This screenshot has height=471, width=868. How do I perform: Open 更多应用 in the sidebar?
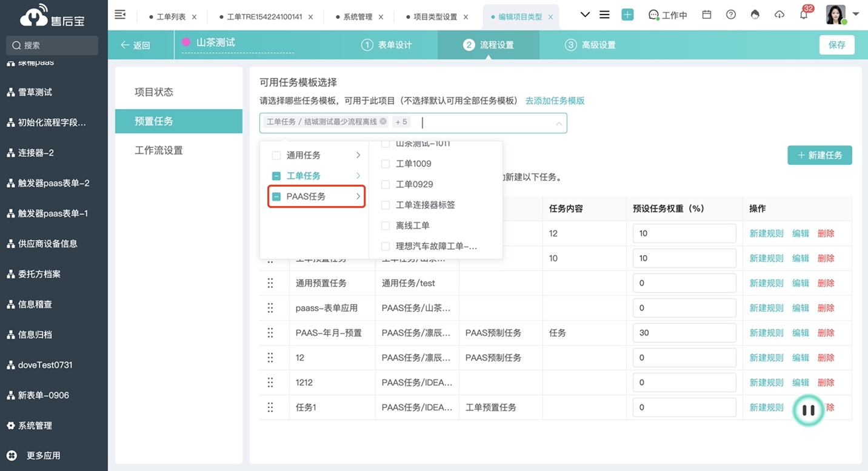point(43,455)
